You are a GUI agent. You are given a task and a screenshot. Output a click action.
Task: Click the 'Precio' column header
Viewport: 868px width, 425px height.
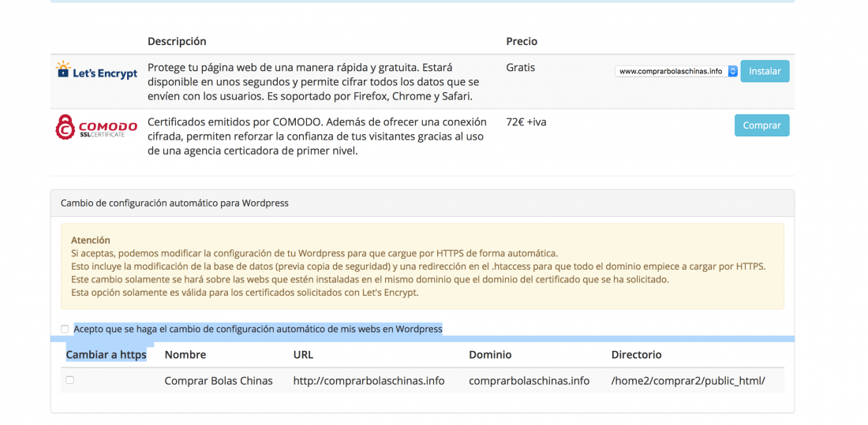point(522,42)
